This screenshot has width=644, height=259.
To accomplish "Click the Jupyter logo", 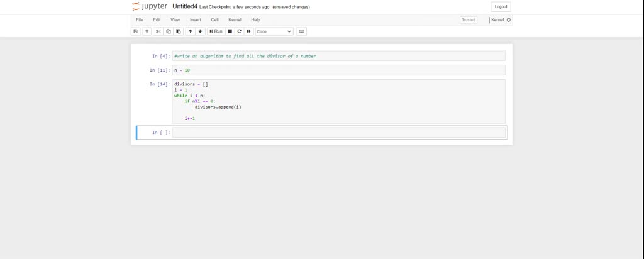I will tap(150, 6).
